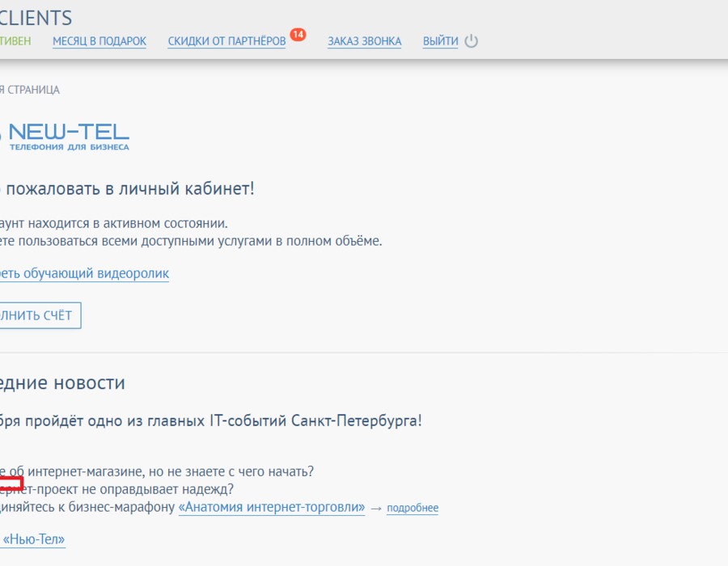728x566 pixels.
Task: Click the news section heading ending «новости»
Action: [x=62, y=383]
